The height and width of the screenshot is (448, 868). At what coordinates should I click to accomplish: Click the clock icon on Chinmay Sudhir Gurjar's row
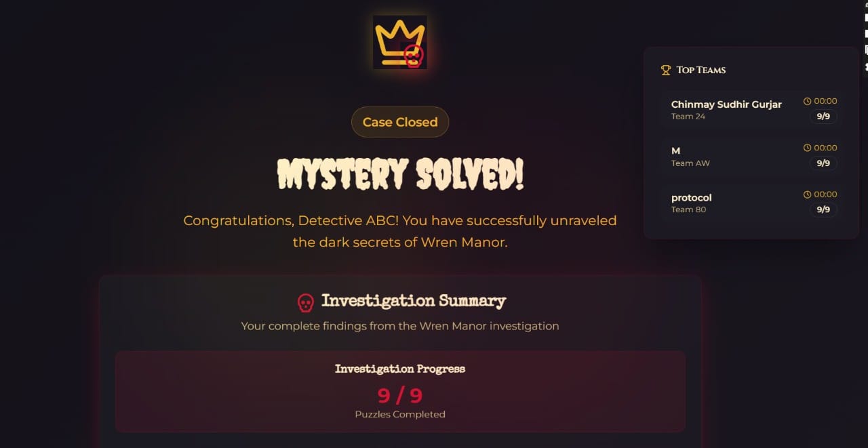click(807, 101)
